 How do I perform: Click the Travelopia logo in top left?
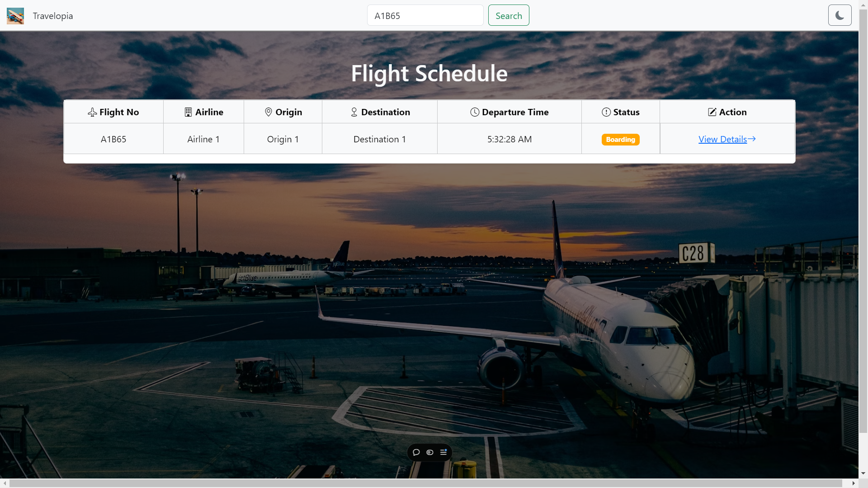[x=15, y=15]
